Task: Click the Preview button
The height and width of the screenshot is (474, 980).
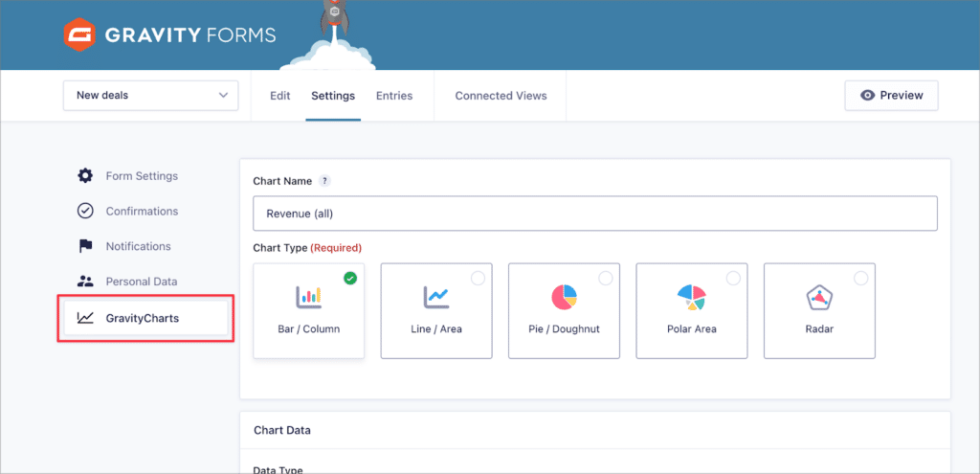Action: coord(891,96)
